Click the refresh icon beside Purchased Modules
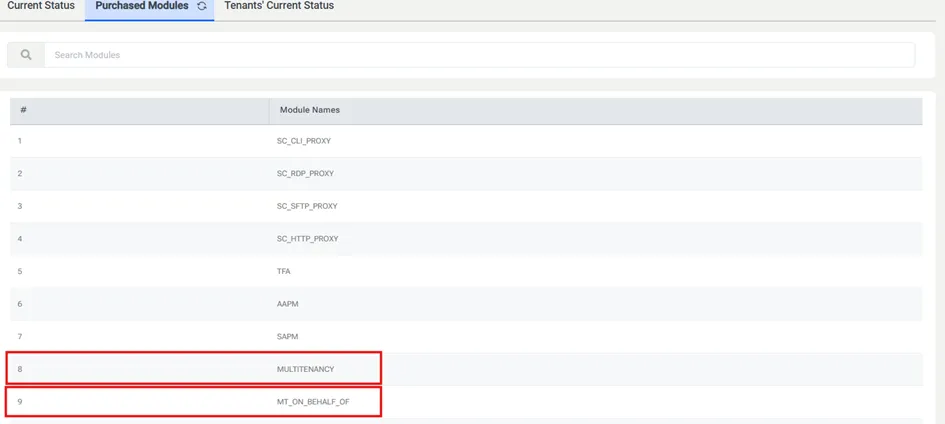This screenshot has width=945, height=424. coord(202,6)
